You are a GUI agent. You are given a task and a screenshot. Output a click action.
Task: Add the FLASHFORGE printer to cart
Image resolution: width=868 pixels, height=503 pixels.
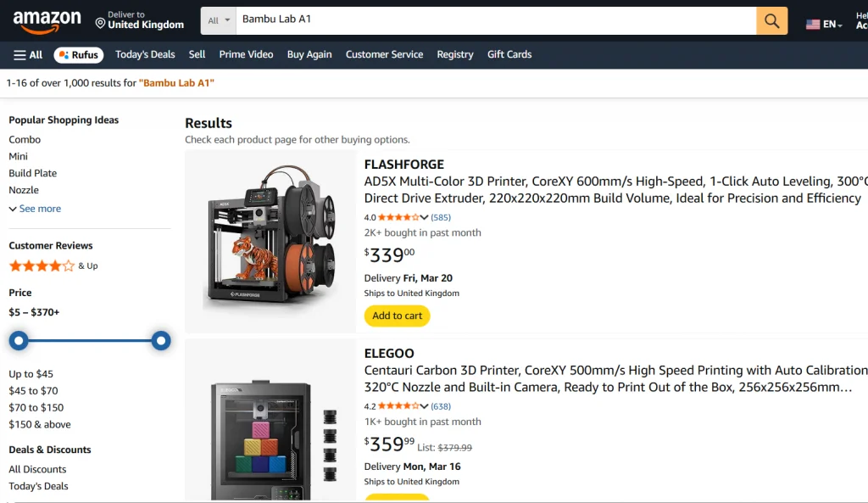coord(397,316)
